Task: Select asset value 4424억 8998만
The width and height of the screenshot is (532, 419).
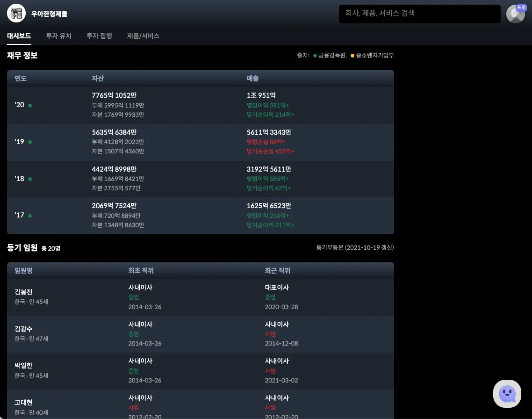Action: tap(114, 169)
